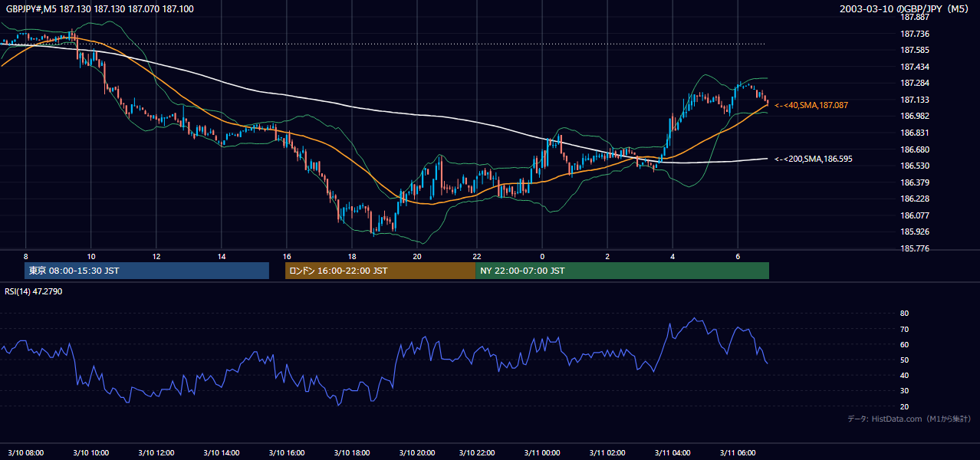Click the 3/11 00:00 time label

(541, 453)
